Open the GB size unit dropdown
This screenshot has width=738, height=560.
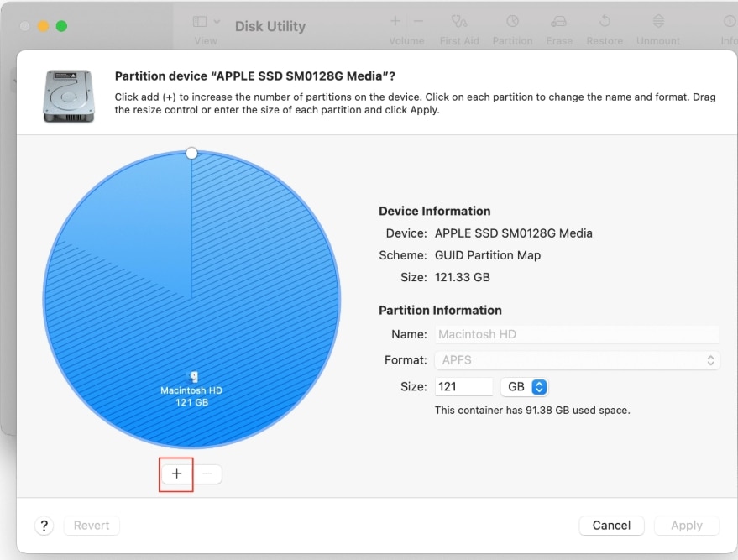coord(524,387)
